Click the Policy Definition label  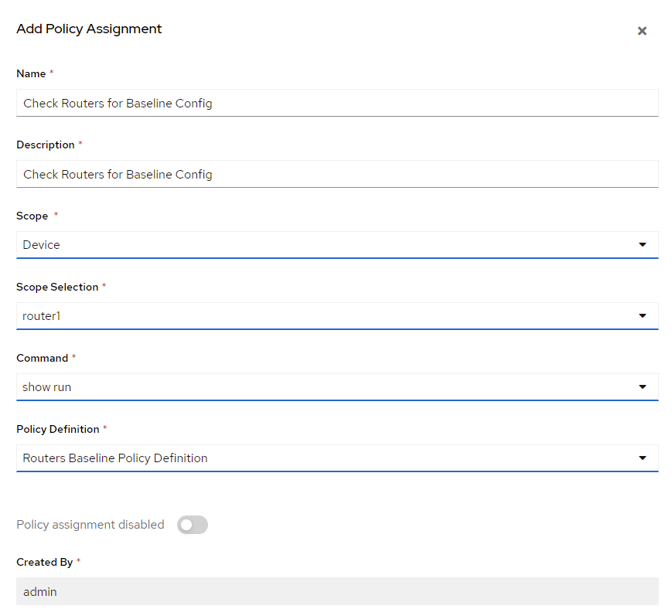58,429
